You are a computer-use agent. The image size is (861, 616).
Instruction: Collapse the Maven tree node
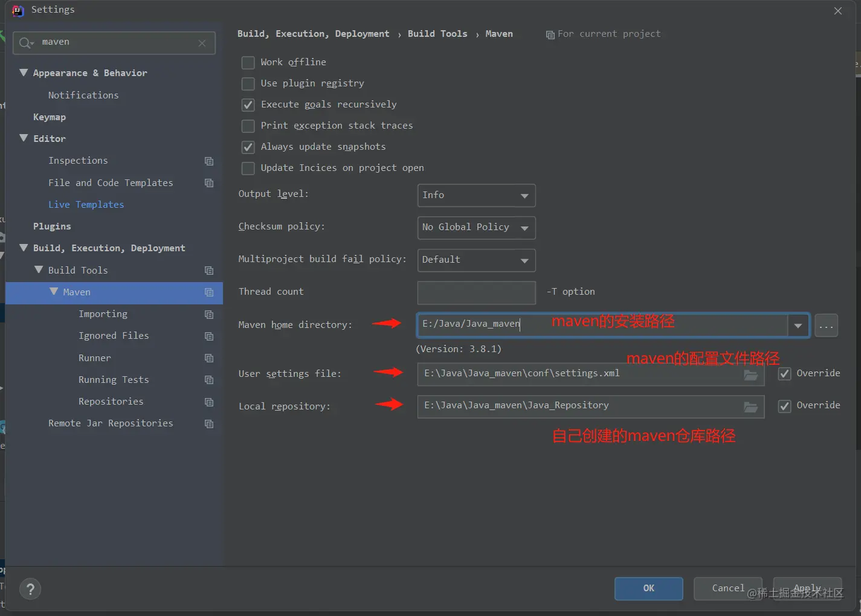click(x=54, y=292)
